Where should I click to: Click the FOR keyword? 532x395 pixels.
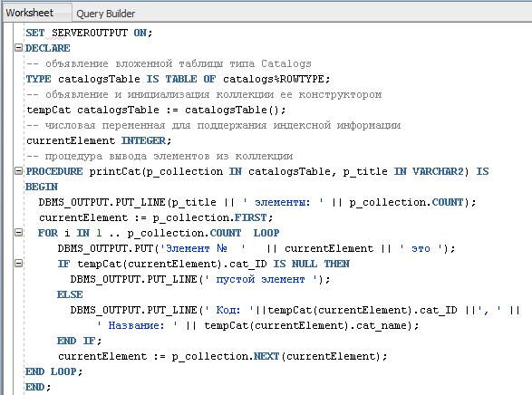pos(48,233)
